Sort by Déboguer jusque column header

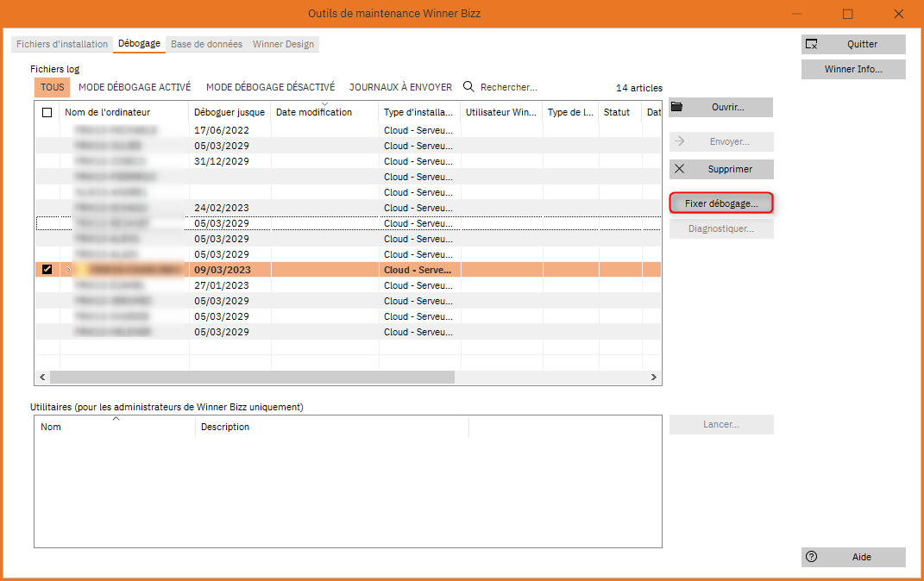(229, 112)
